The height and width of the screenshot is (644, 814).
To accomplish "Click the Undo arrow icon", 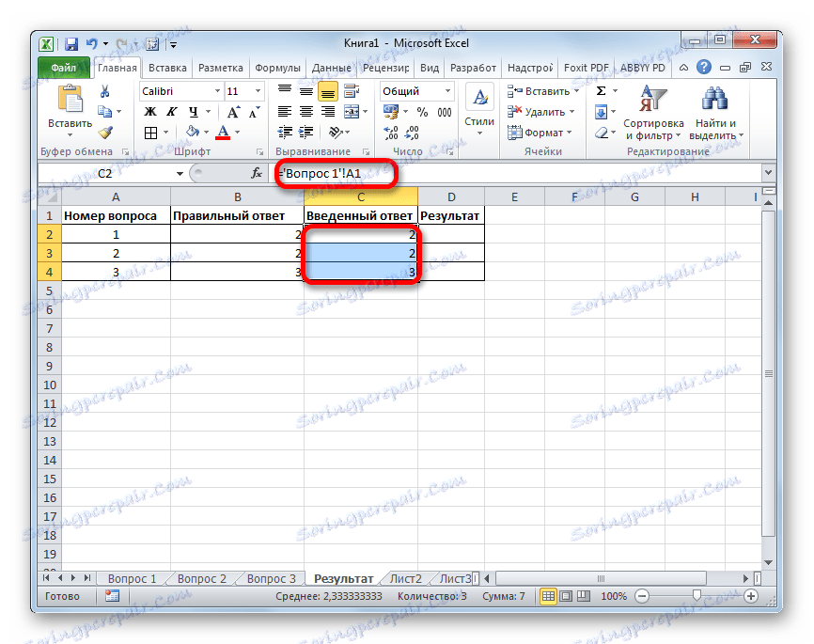I will pos(92,44).
